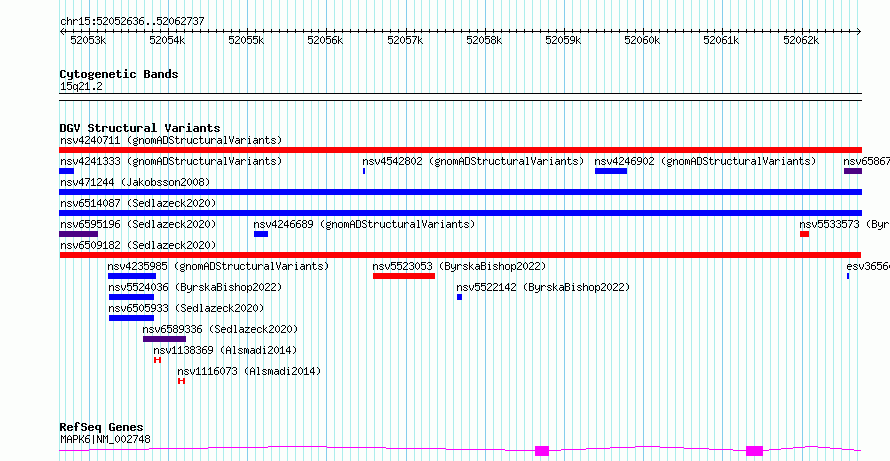Image resolution: width=890 pixels, height=461 pixels.
Task: Open the nsv4240711 gnomAD variant label
Action: tap(171, 140)
